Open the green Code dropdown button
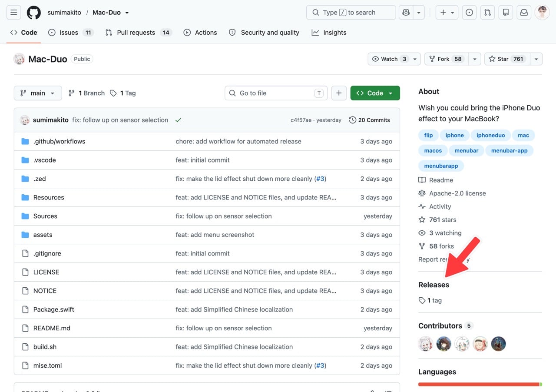 [x=375, y=93]
